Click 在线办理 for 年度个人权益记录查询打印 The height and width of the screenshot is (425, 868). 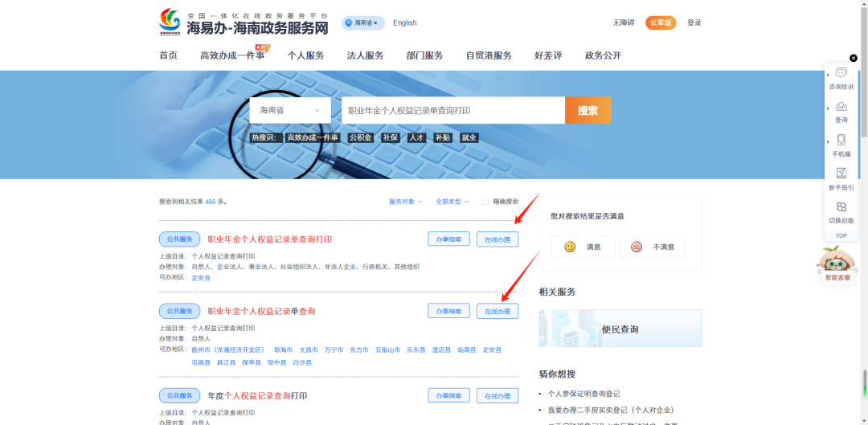click(497, 395)
